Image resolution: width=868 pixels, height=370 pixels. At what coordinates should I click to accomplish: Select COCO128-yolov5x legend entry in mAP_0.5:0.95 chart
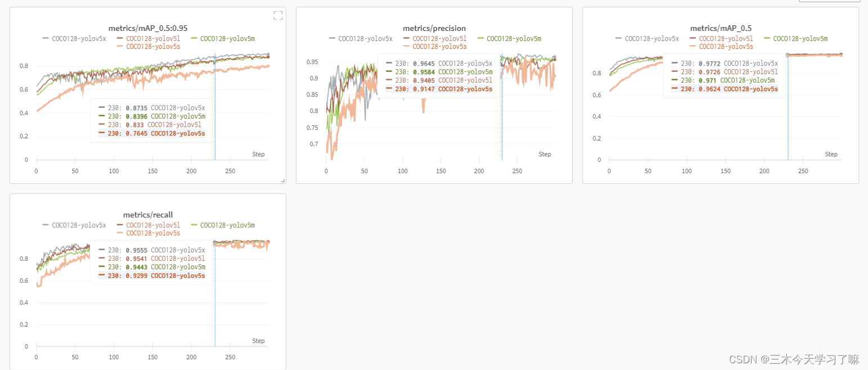(x=74, y=39)
